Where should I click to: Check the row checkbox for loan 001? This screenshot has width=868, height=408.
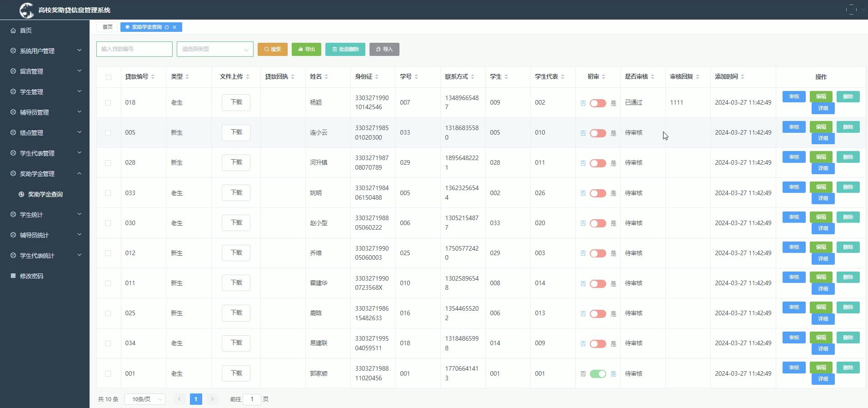(x=108, y=373)
